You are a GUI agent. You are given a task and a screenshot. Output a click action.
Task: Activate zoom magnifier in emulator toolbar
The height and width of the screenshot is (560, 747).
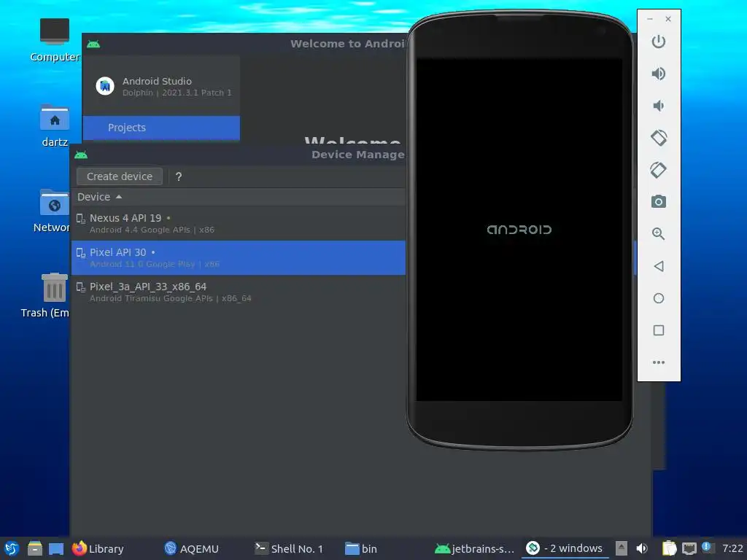pyautogui.click(x=659, y=233)
